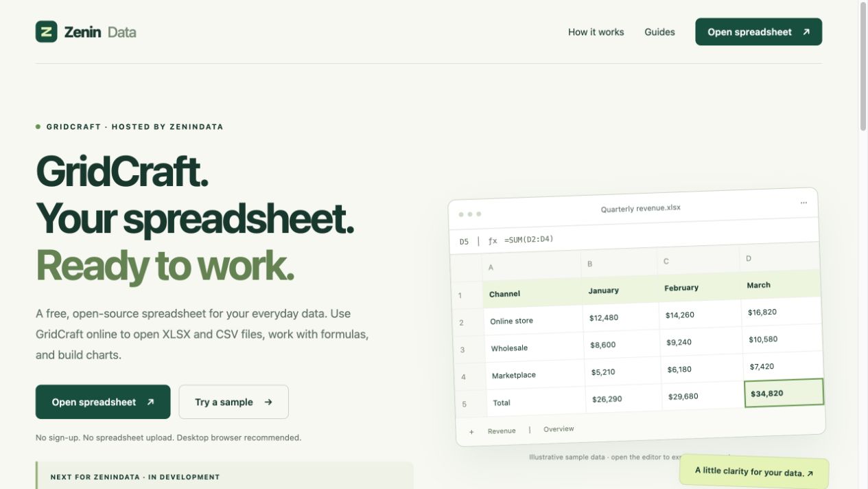Click row header 5 in the preview
This screenshot has height=489, width=868.
471,404
